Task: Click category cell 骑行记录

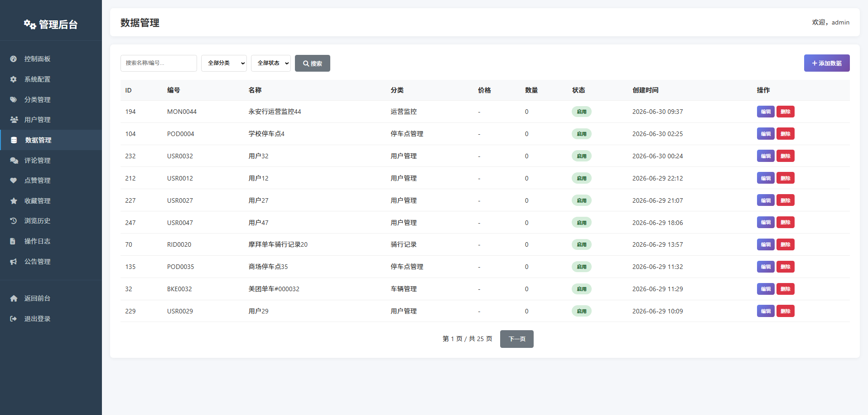Action: tap(404, 244)
